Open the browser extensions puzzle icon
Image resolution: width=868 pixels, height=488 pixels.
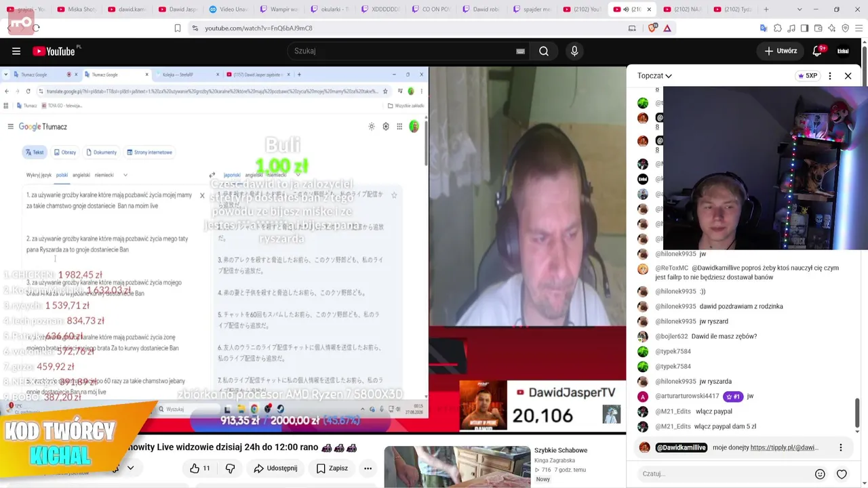pos(777,28)
